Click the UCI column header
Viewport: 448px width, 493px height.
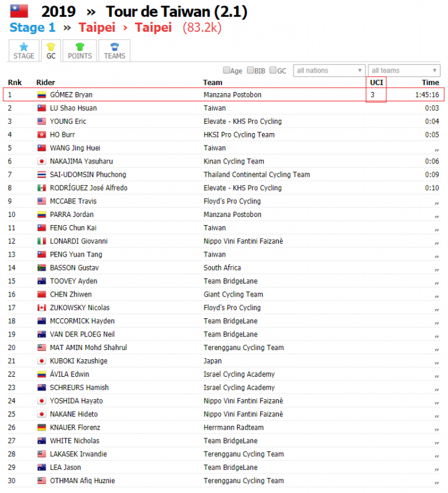pos(376,83)
